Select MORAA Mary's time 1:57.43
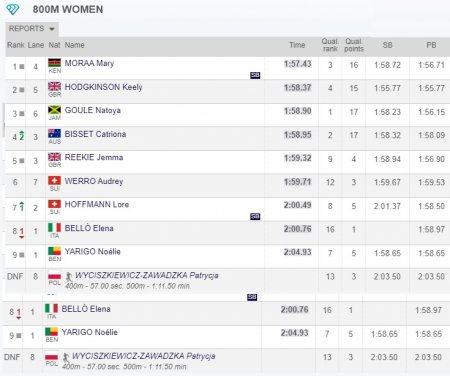Image resolution: width=450 pixels, height=376 pixels. [x=297, y=64]
